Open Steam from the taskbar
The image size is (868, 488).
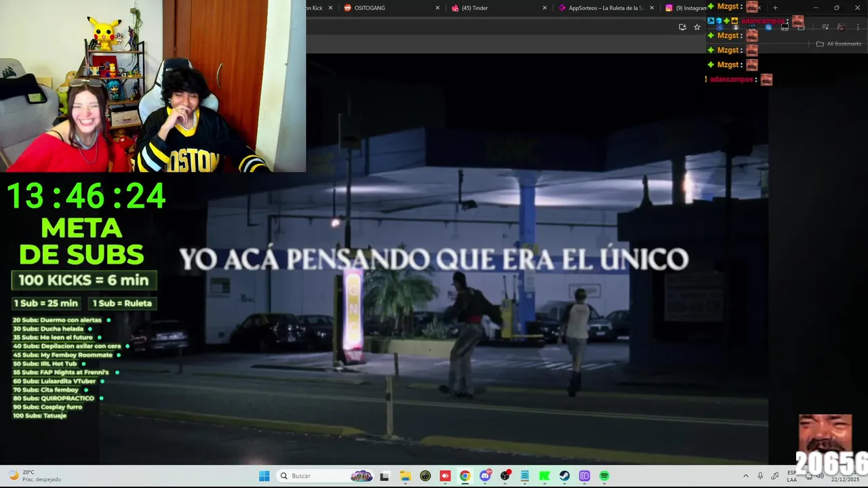tap(564, 476)
